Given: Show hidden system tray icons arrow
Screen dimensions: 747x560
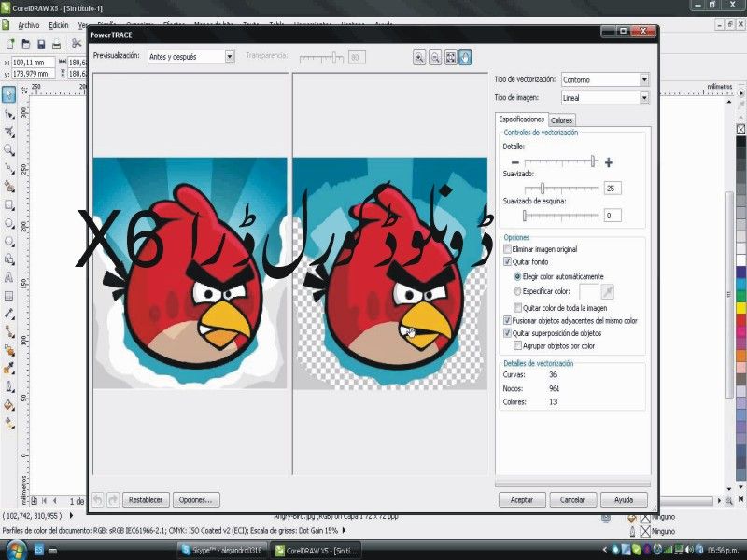Looking at the screenshot, I should [x=604, y=550].
